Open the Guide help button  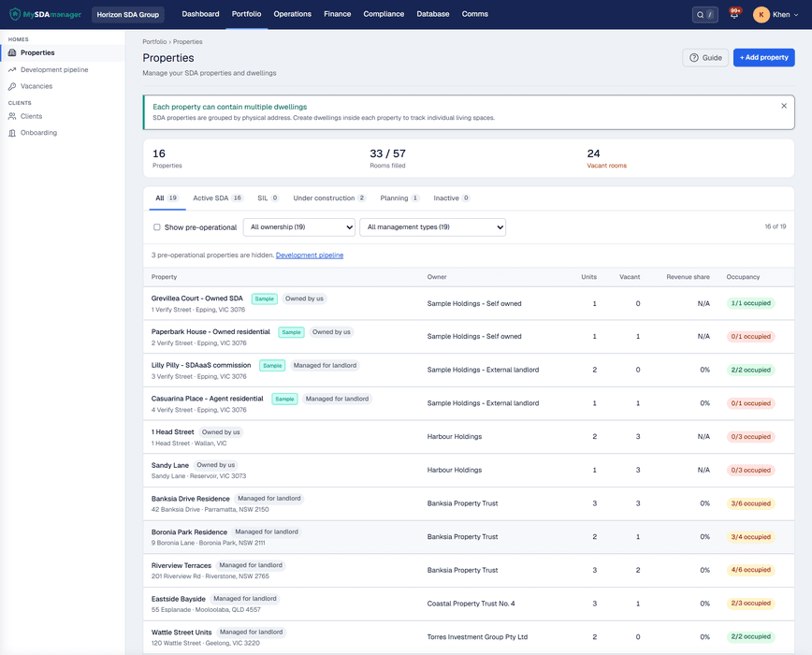coord(705,57)
